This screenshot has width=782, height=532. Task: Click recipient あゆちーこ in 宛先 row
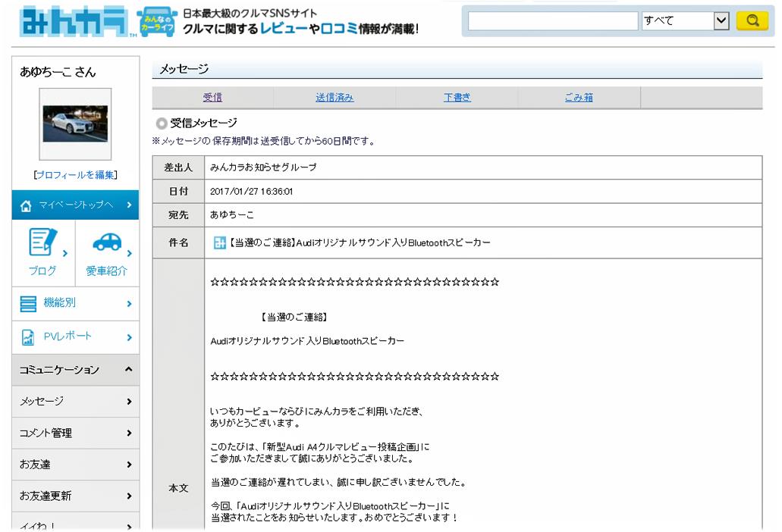click(231, 214)
